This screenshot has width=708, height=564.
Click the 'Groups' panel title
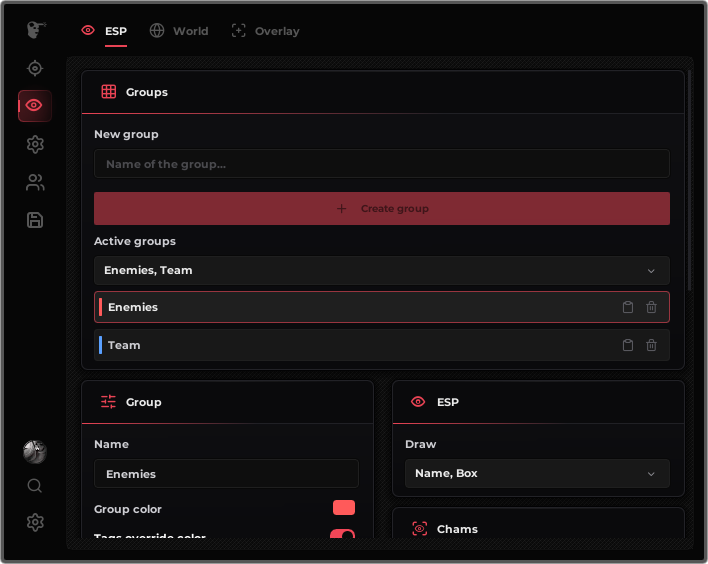click(x=147, y=92)
